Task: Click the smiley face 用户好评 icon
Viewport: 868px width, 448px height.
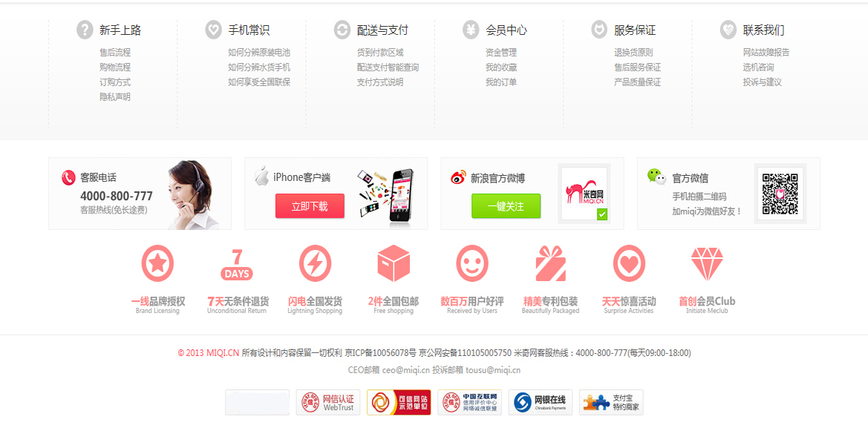Action: [472, 263]
